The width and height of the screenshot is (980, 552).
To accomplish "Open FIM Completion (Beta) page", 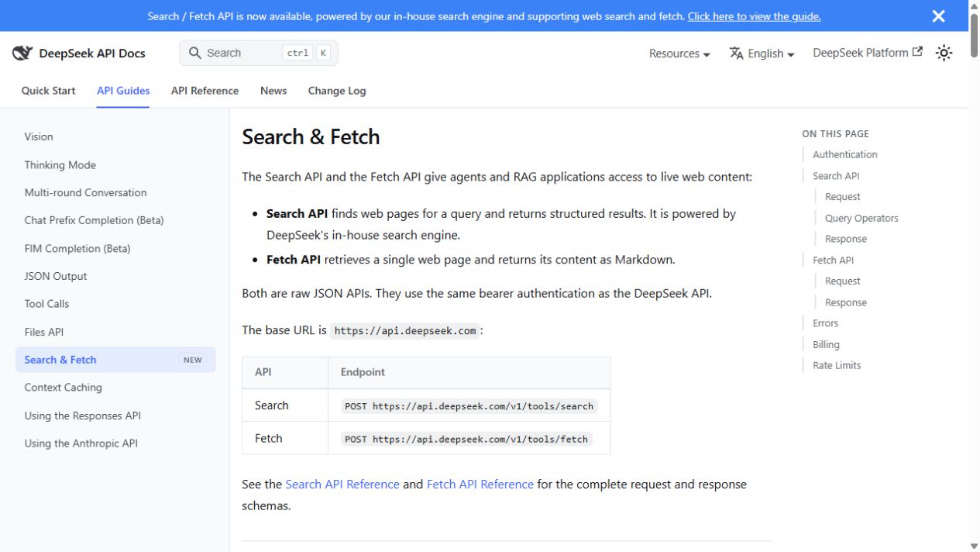I will click(x=115, y=248).
